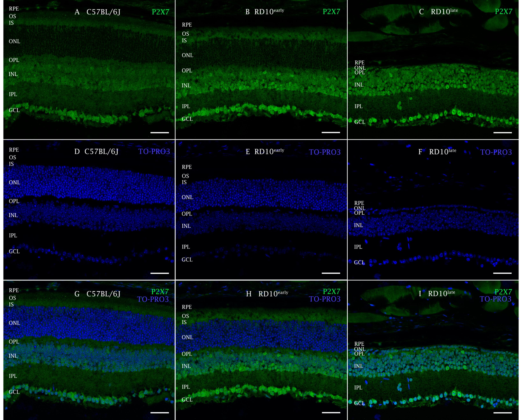Click the INL label in panel C
The width and height of the screenshot is (522, 420).
pos(359,85)
